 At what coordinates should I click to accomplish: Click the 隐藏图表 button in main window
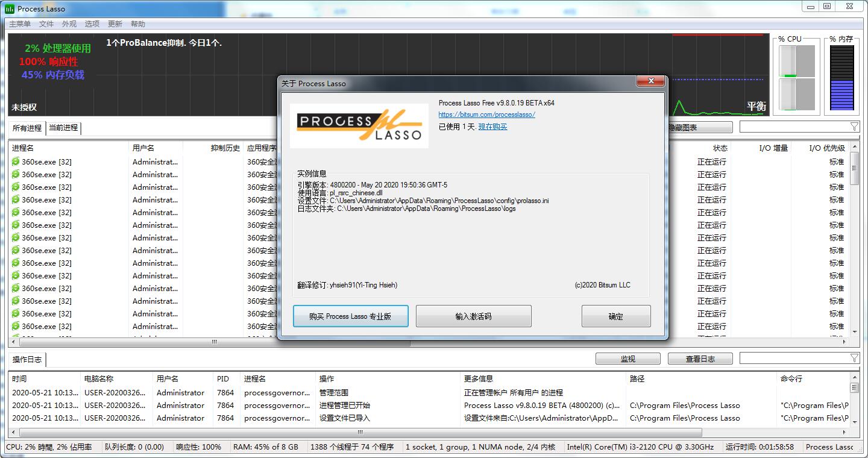[700, 127]
